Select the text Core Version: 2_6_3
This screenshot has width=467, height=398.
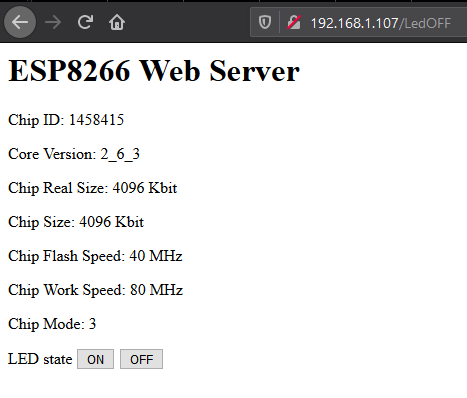pyautogui.click(x=74, y=154)
